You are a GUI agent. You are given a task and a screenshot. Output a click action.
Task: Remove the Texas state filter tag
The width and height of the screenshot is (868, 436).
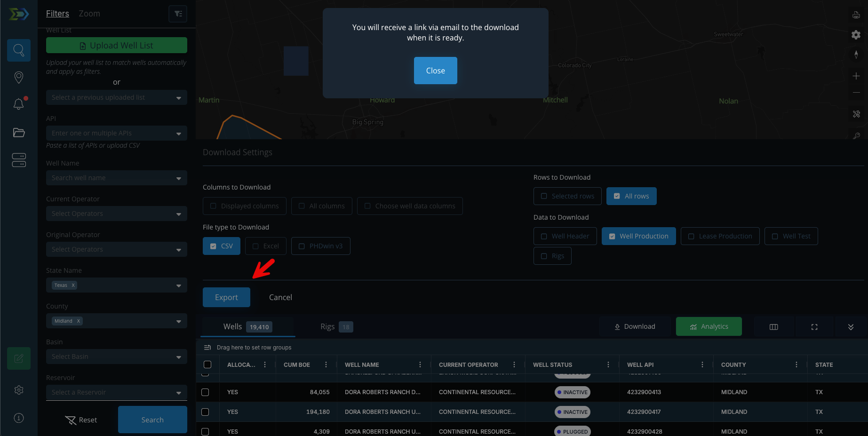point(73,285)
